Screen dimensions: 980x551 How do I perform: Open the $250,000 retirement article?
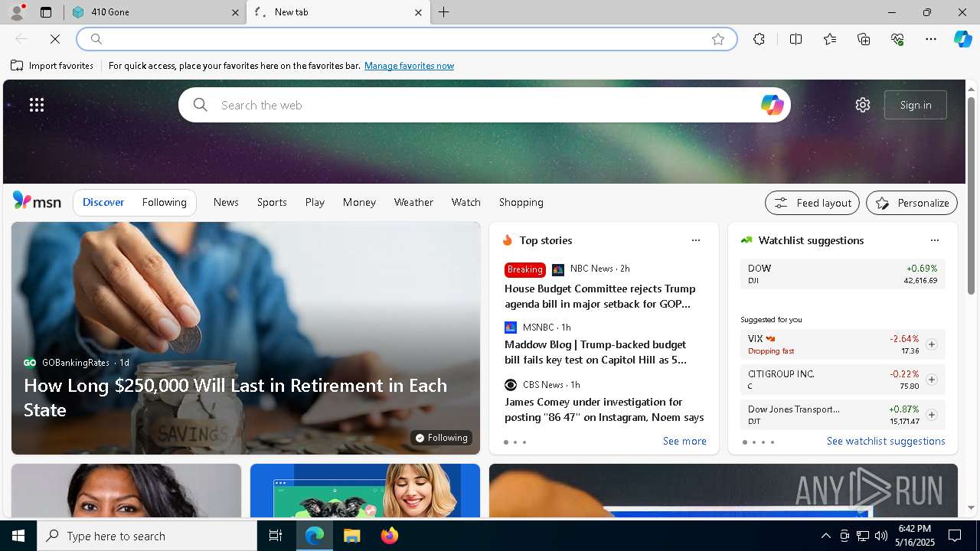click(x=235, y=397)
